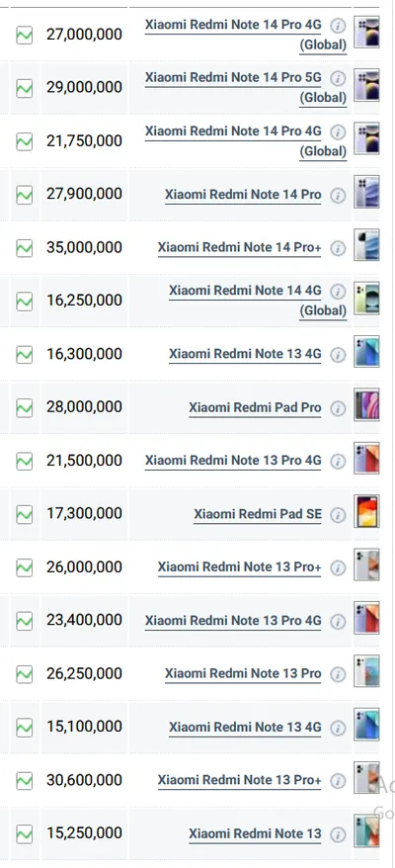Screen dimensions: 395x868
Task: Open price chart icon for 29,000,000 row
Action: pos(25,88)
